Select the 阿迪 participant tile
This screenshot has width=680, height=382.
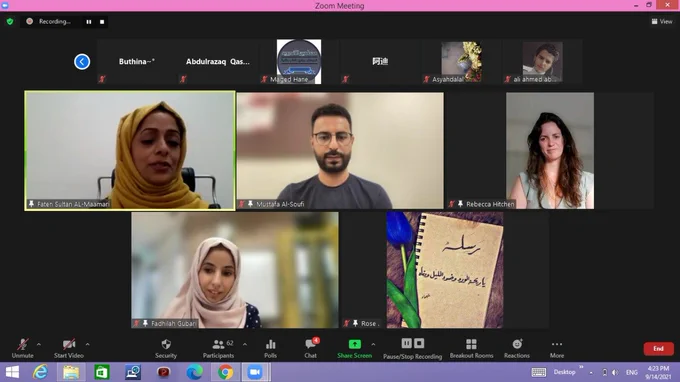pos(380,62)
